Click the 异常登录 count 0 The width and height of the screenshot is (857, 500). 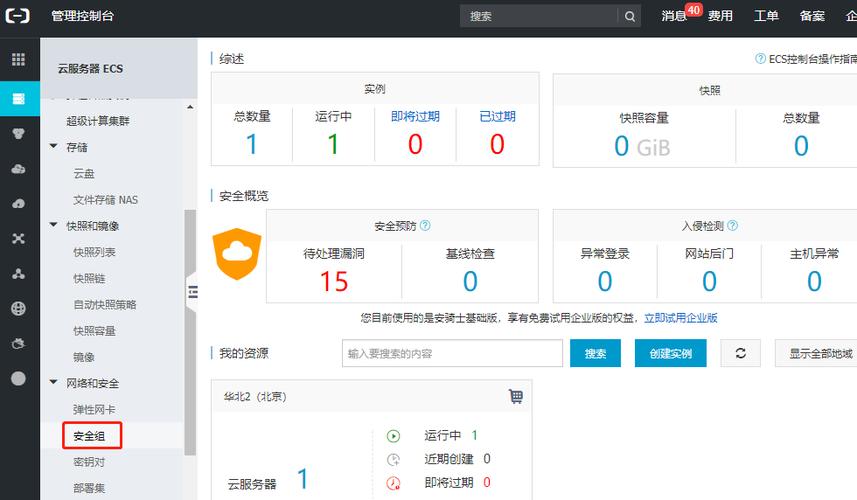click(x=605, y=281)
